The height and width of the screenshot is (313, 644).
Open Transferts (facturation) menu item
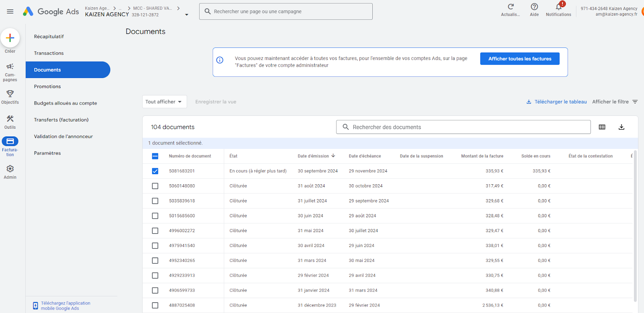click(61, 120)
